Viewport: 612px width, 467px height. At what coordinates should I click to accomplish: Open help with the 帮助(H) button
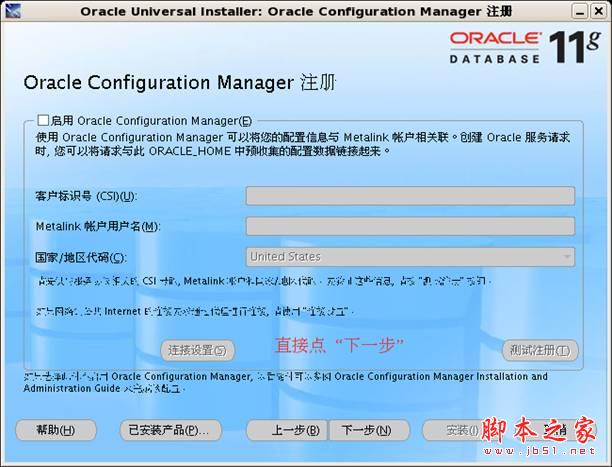(56, 430)
